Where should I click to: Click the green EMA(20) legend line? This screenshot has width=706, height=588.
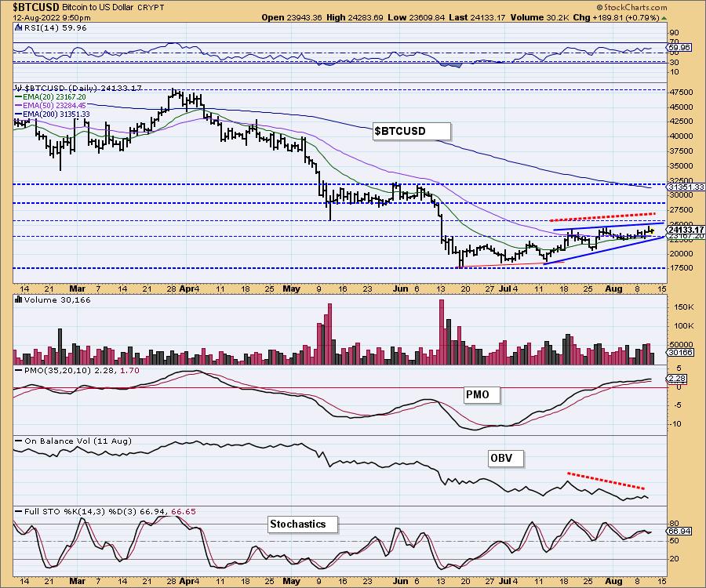19,96
